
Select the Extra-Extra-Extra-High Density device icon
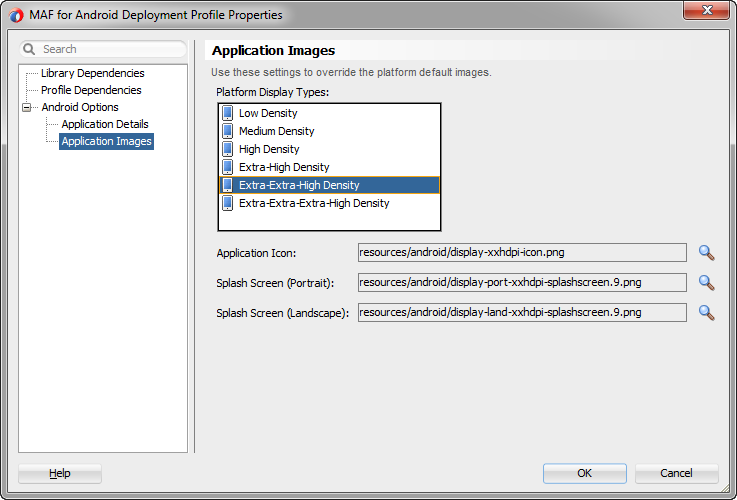click(227, 203)
